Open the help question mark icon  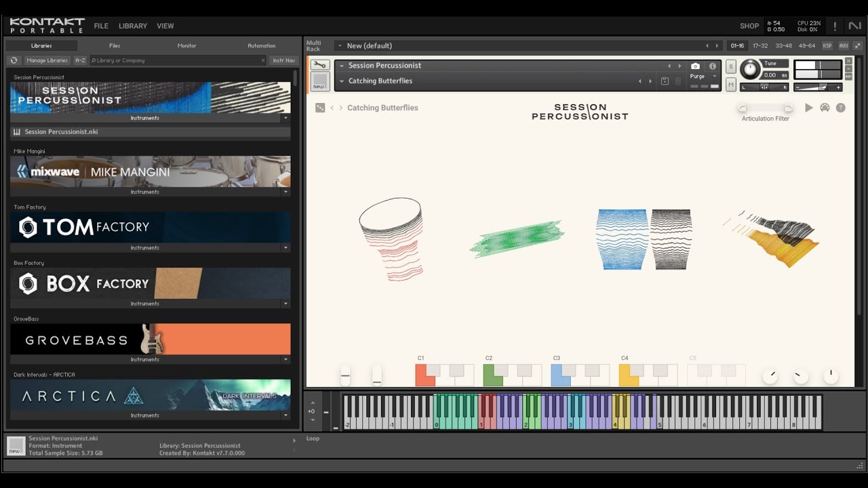coord(841,108)
